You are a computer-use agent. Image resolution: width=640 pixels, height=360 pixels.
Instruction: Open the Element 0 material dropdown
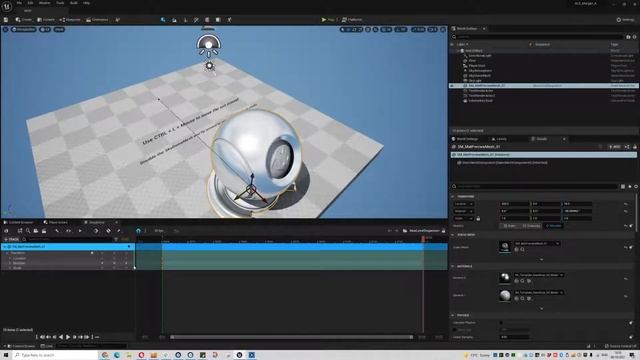pyautogui.click(x=538, y=275)
